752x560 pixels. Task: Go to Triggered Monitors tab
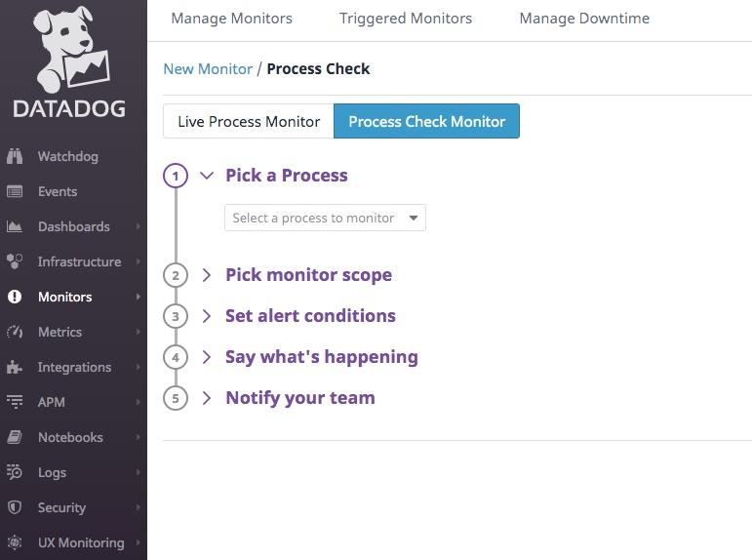pyautogui.click(x=406, y=19)
